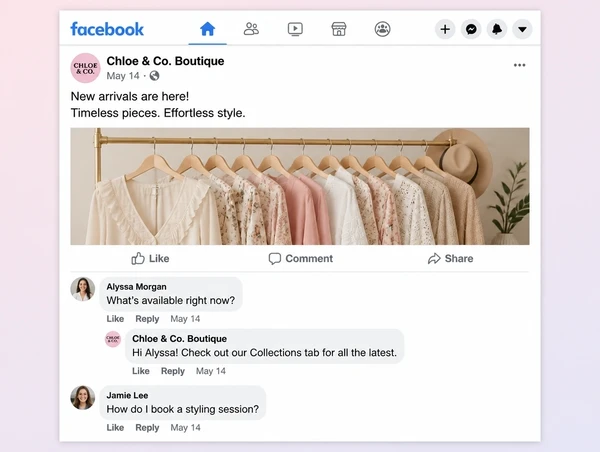Click Chloe & Co. avatar in reply

coord(113,339)
